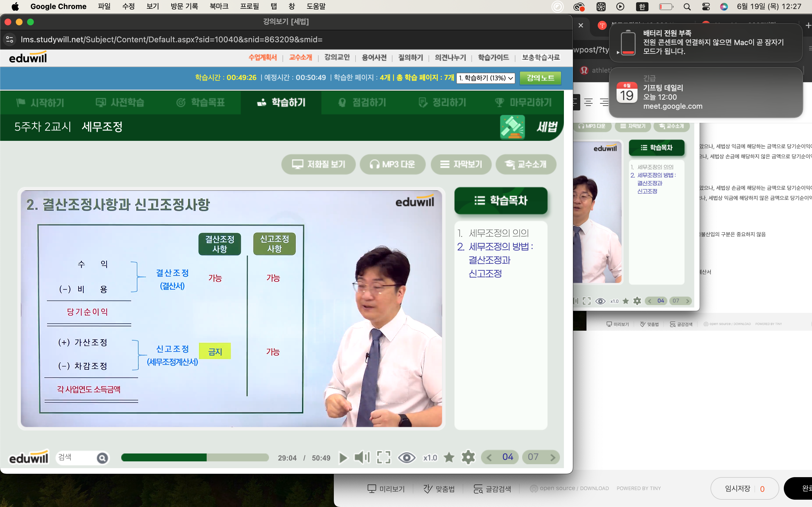Image resolution: width=812 pixels, height=507 pixels.
Task: Open player settings with the gear icon
Action: 468,457
